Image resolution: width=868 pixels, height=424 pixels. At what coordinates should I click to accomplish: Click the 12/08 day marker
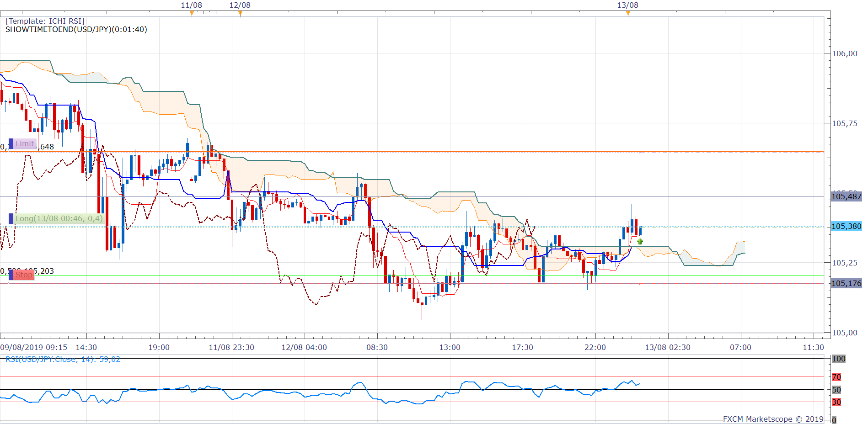click(240, 5)
